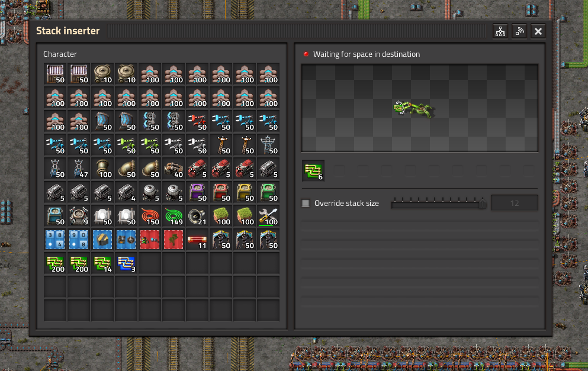588x371 pixels.
Task: Pick the substation stack of 47
Action: click(79, 168)
